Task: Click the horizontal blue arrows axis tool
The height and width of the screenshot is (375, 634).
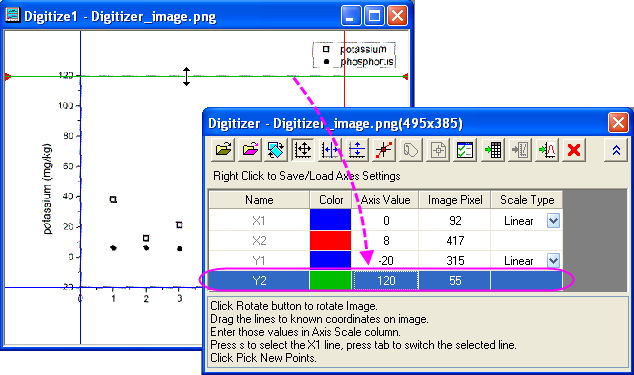Action: [x=330, y=150]
